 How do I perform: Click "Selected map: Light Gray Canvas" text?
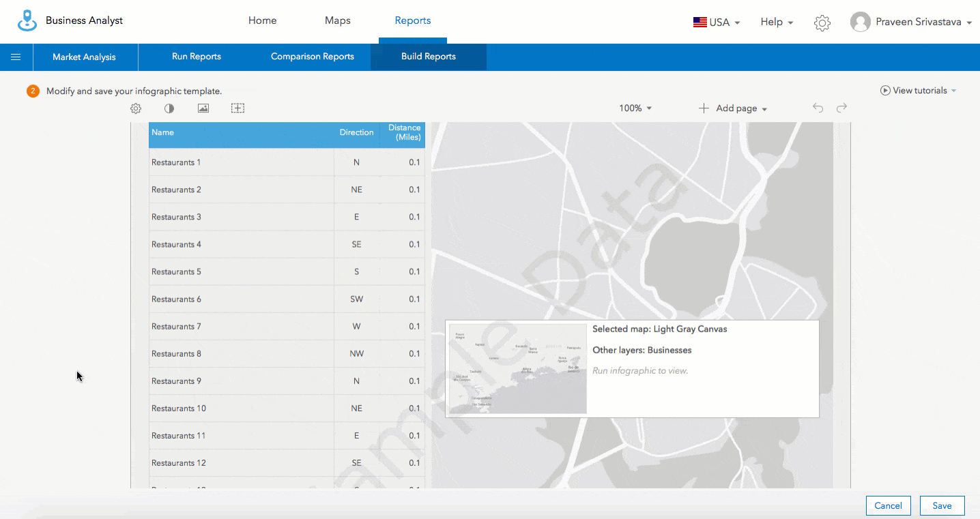(660, 329)
